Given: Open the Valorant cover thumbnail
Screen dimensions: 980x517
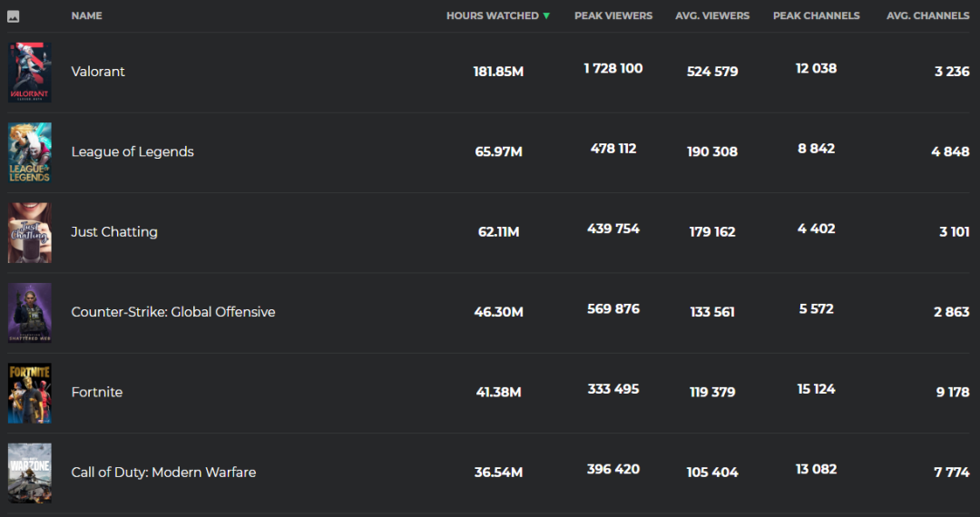Looking at the screenshot, I should click(30, 73).
